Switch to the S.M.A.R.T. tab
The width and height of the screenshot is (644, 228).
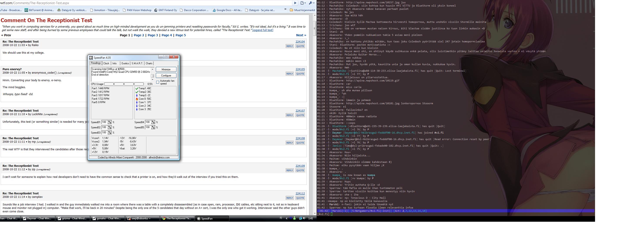pos(137,63)
